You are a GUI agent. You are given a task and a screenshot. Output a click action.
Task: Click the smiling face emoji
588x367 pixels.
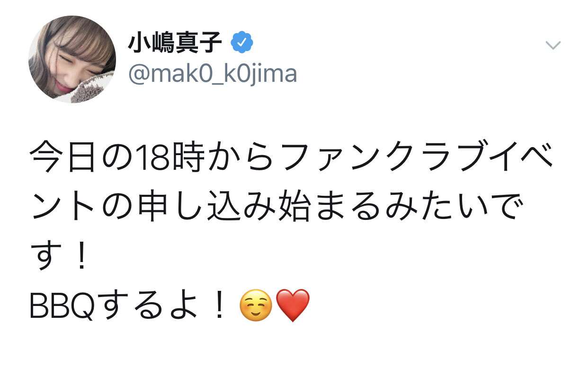pyautogui.click(x=256, y=305)
